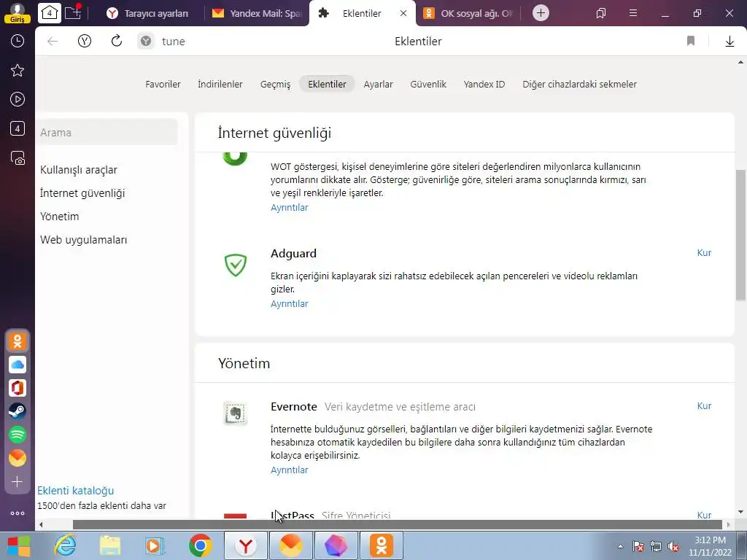Image resolution: width=747 pixels, height=560 pixels.
Task: Open the video player icon in sidebar
Action: (x=18, y=99)
